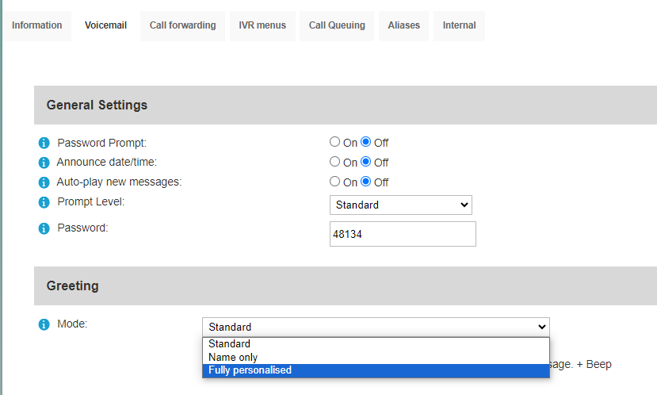Switch to the Call forwarding tab
This screenshot has height=395, width=657.
[x=183, y=26]
